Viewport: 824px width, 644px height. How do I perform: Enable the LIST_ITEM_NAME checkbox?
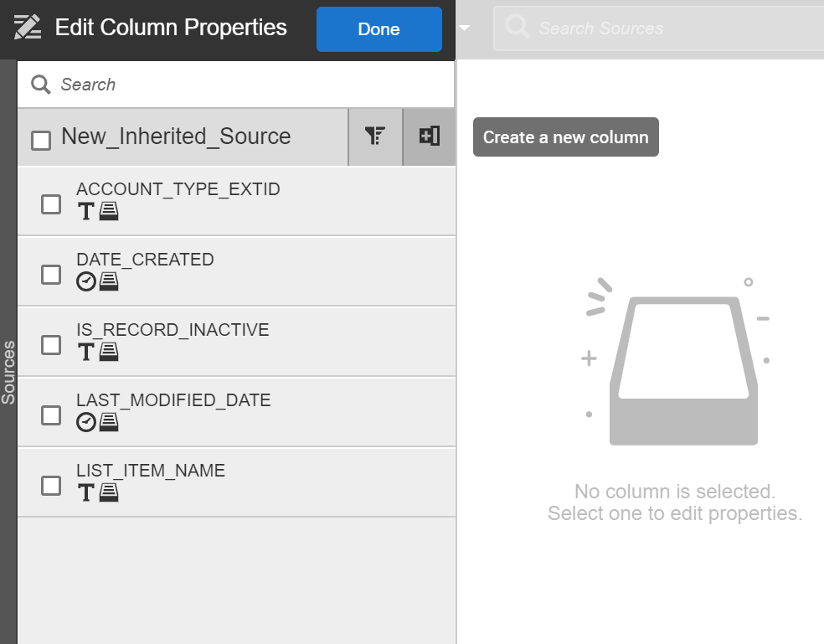tap(51, 486)
